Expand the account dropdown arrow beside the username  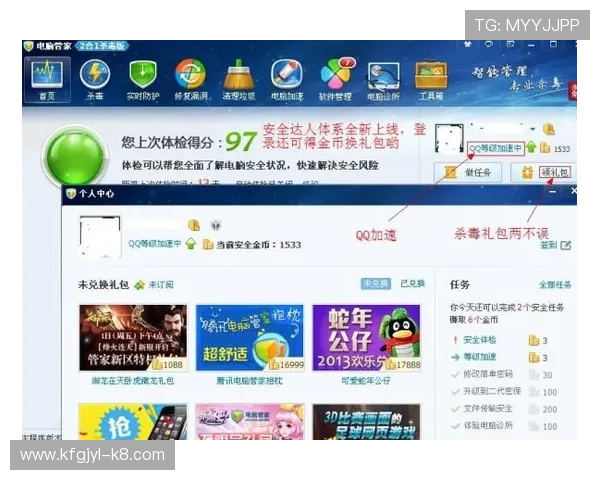[x=533, y=129]
